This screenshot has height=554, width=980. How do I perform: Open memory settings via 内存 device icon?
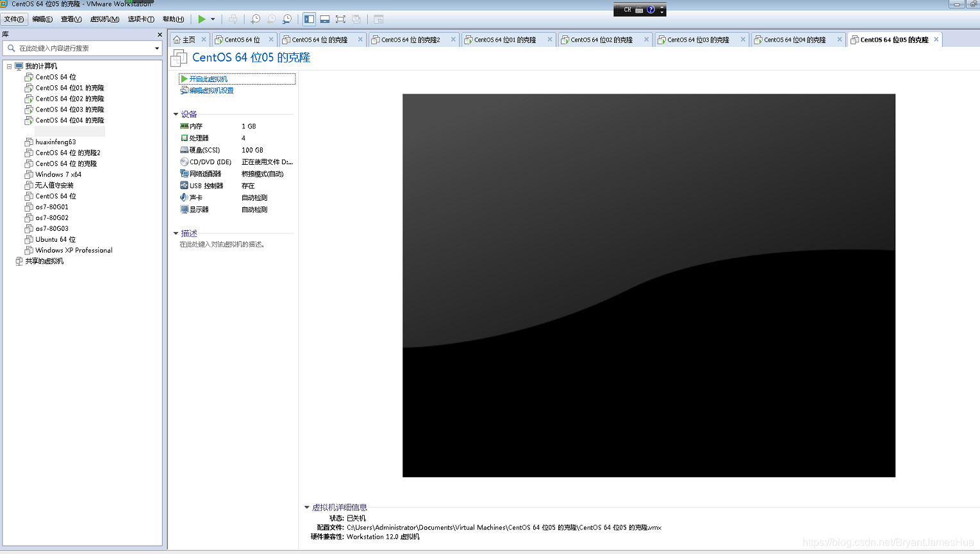[x=184, y=126]
